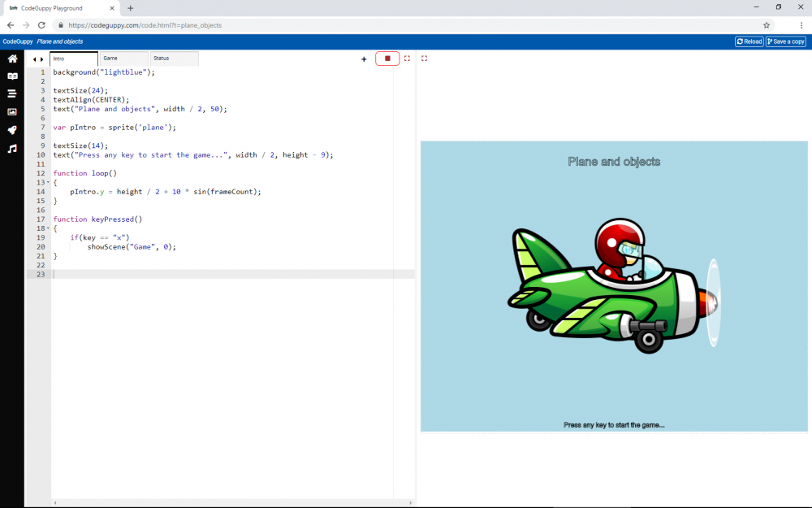This screenshot has height=508, width=812.
Task: Open the browser menu dots
Action: (801, 25)
